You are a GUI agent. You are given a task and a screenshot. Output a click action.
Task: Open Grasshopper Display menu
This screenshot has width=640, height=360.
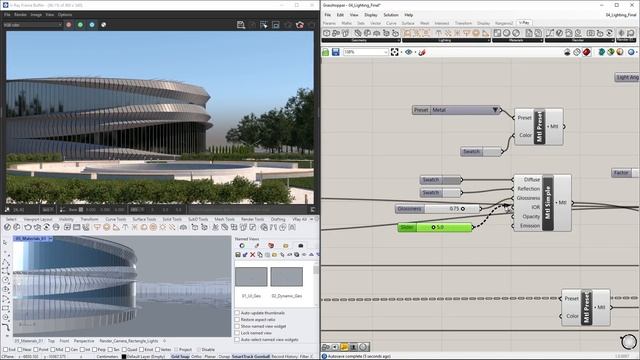coord(371,15)
